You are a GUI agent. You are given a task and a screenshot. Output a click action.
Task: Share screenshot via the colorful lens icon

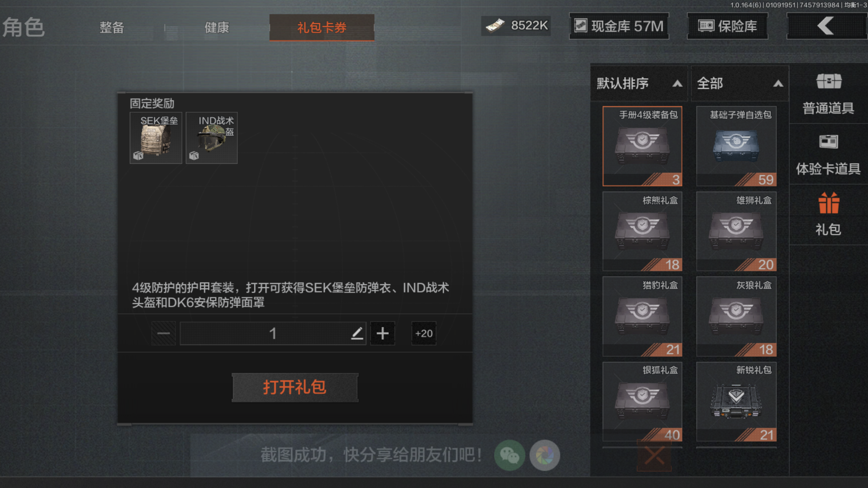[x=545, y=455]
